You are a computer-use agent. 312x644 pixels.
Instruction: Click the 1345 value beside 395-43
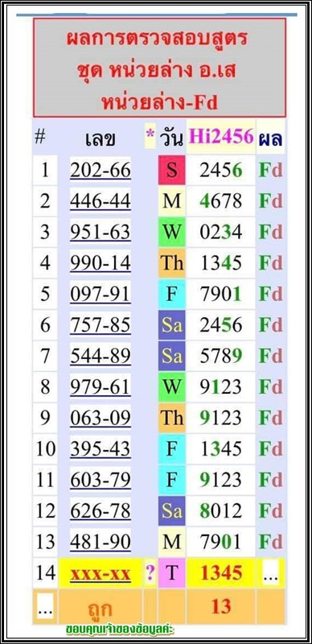[x=221, y=449]
